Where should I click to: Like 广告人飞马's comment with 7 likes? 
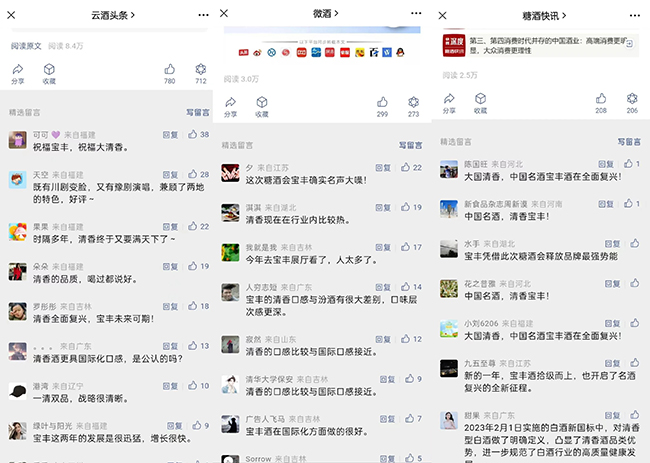pos(413,419)
